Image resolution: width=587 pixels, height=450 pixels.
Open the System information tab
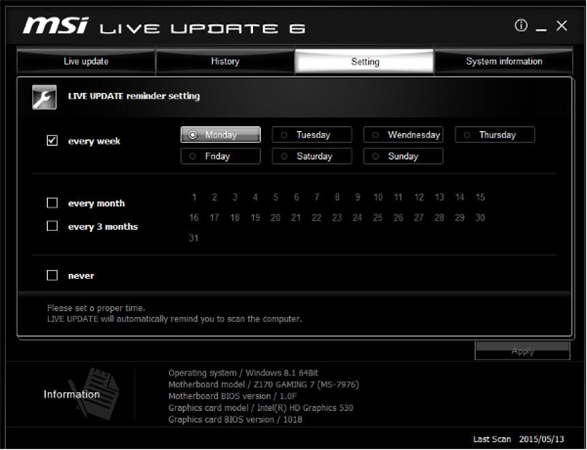pyautogui.click(x=504, y=61)
